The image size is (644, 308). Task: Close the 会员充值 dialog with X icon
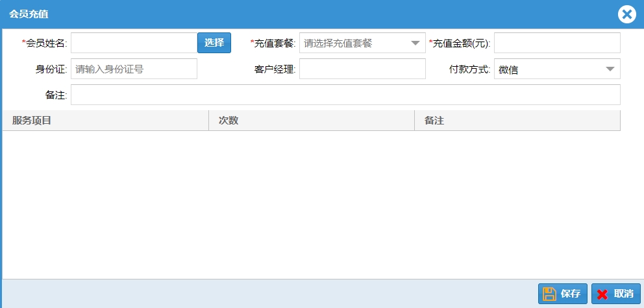click(626, 14)
